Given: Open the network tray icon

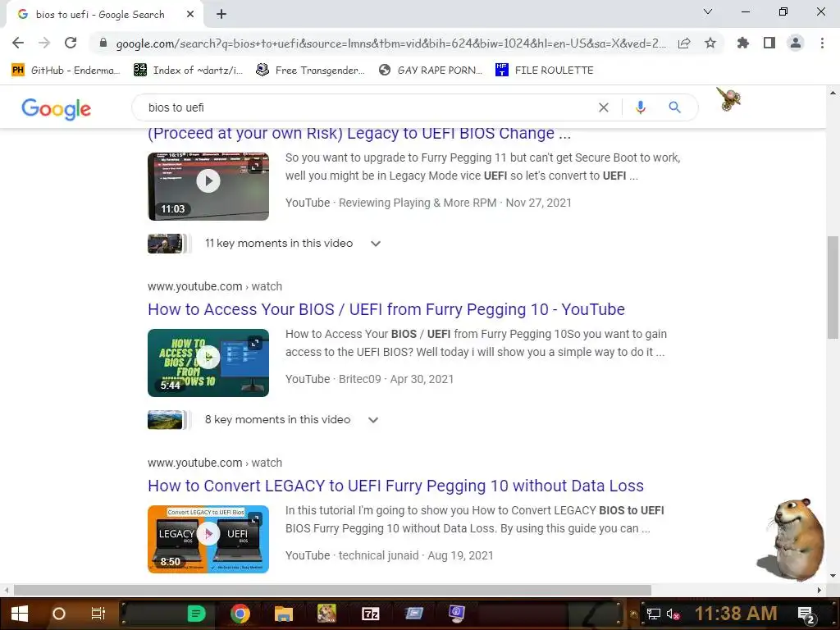Looking at the screenshot, I should [x=653, y=614].
